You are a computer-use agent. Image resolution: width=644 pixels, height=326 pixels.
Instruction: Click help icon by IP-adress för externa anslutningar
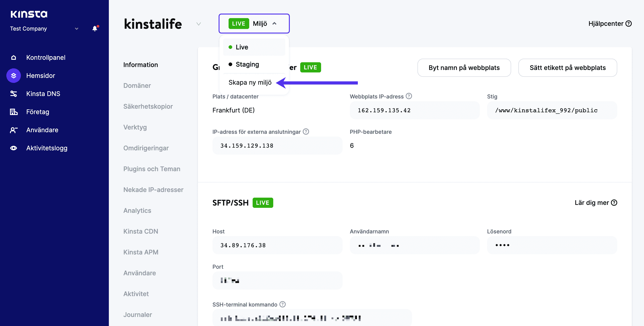click(306, 132)
